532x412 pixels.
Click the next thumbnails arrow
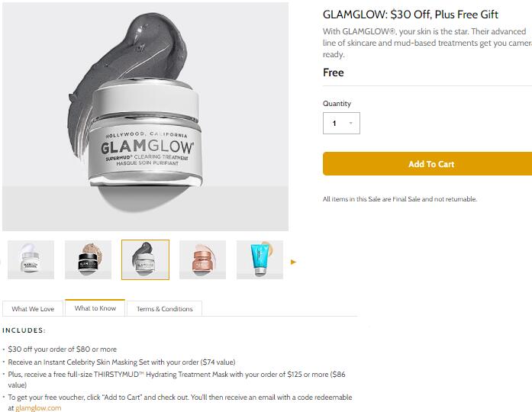pos(294,262)
